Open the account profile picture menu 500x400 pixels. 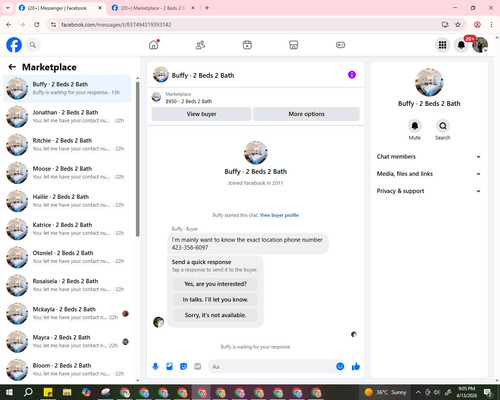pyautogui.click(x=480, y=45)
